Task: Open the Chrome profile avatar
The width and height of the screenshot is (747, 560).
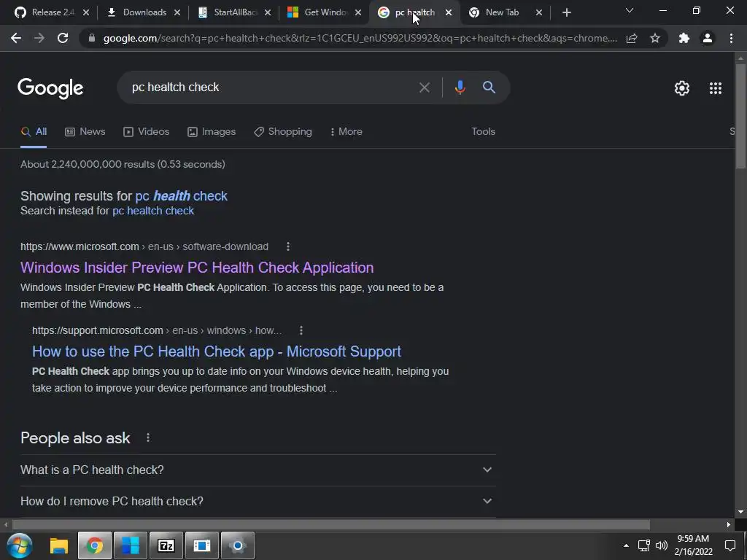Action: click(x=708, y=38)
